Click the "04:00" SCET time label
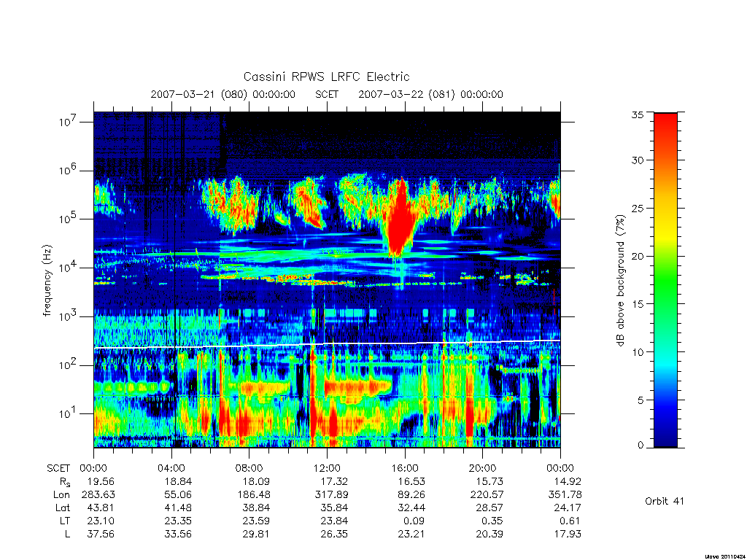The image size is (747, 560). tap(171, 468)
